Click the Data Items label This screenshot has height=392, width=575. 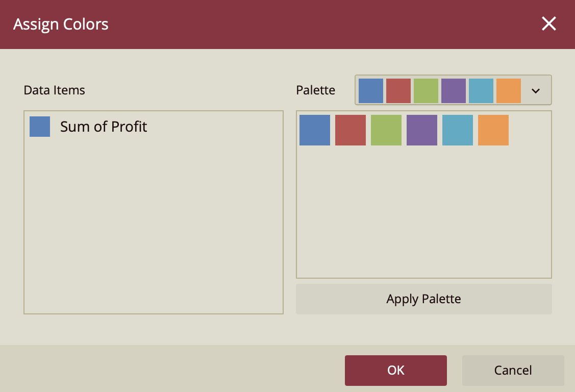coord(54,90)
